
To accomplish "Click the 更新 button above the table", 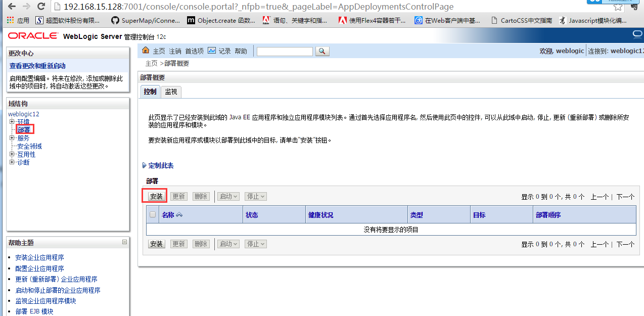I will click(178, 196).
